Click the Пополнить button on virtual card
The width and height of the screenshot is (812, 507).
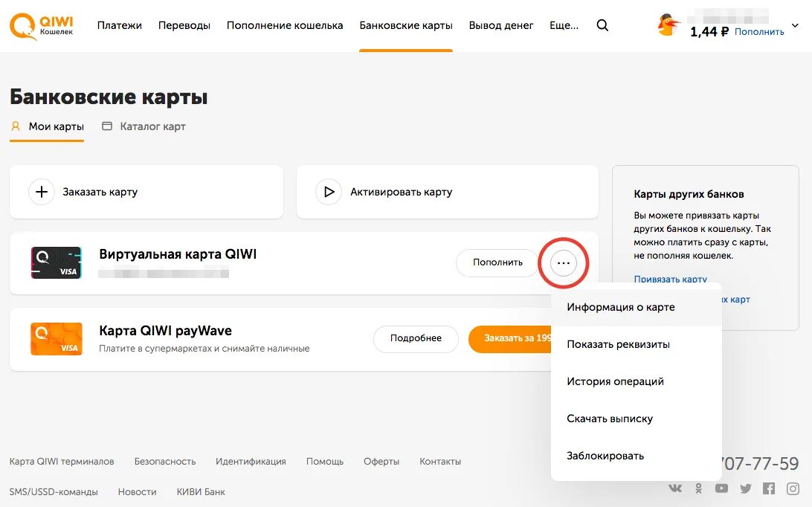[x=497, y=262]
